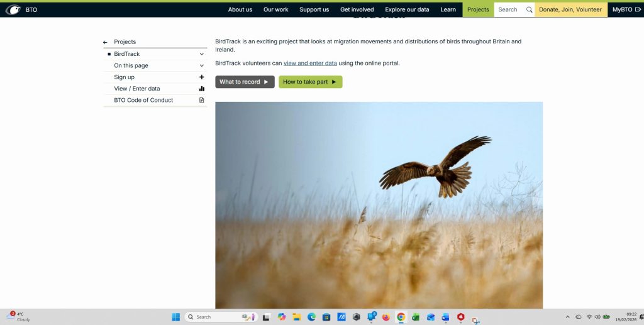
Task: Click the volume speaker tray icon
Action: point(597,317)
